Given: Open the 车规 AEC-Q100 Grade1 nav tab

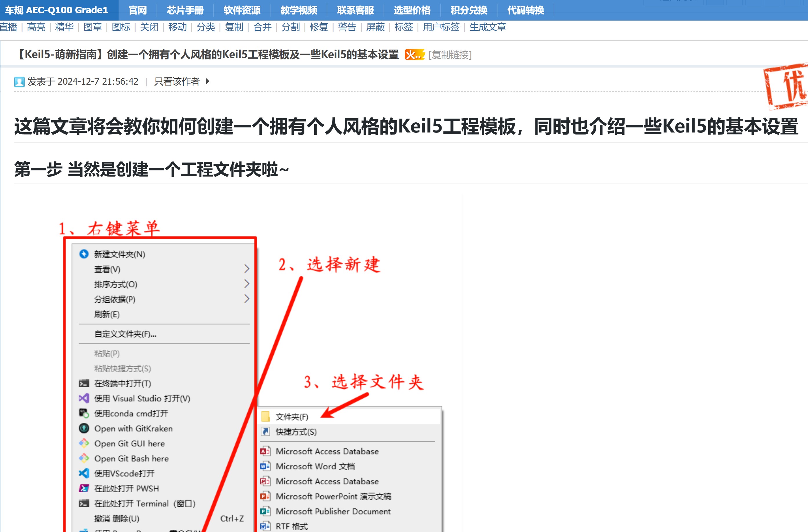Looking at the screenshot, I should click(57, 10).
